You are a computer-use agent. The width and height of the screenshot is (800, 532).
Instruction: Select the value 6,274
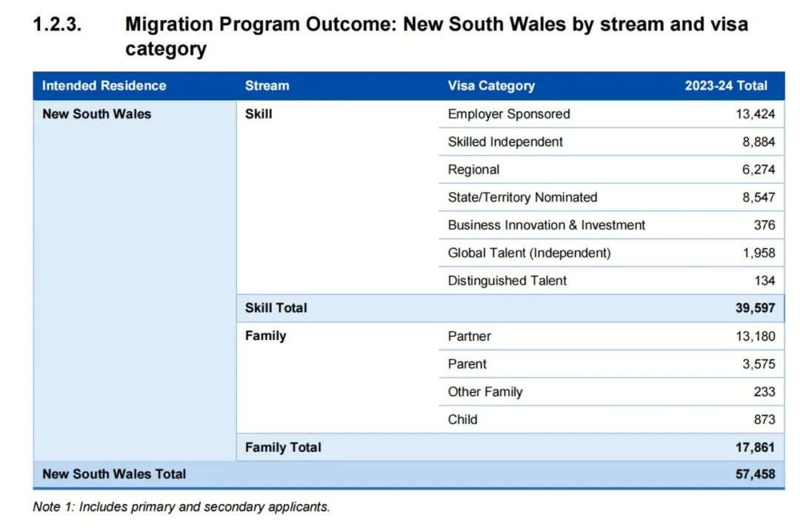[759, 170]
